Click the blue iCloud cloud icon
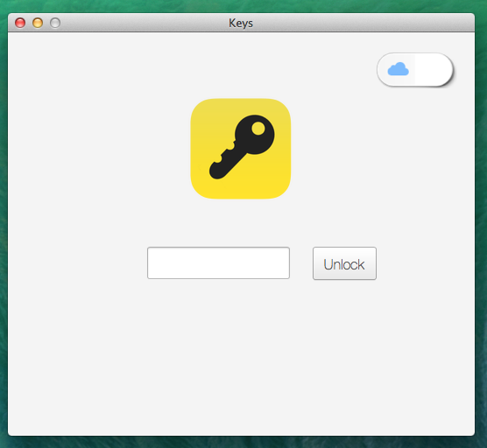 pyautogui.click(x=399, y=69)
